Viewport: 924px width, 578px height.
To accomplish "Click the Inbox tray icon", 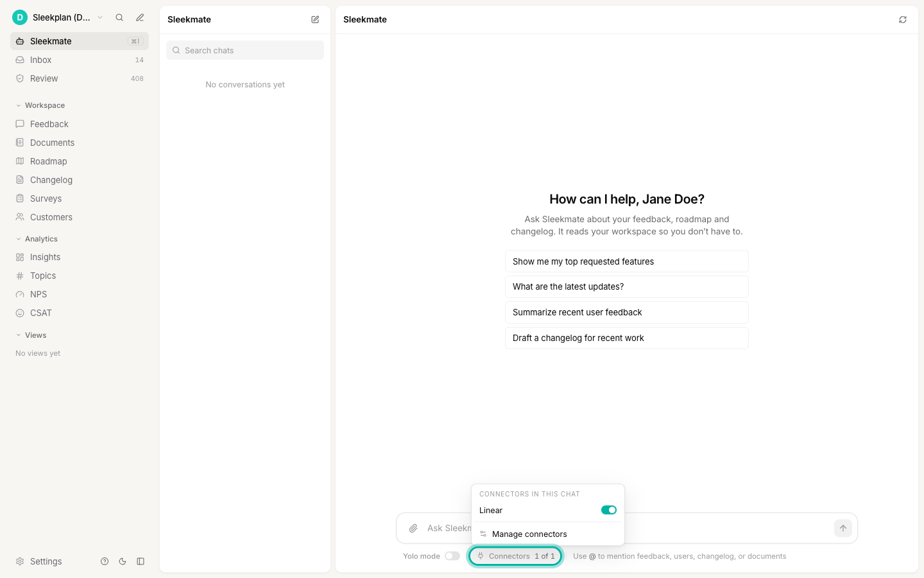I will 20,60.
